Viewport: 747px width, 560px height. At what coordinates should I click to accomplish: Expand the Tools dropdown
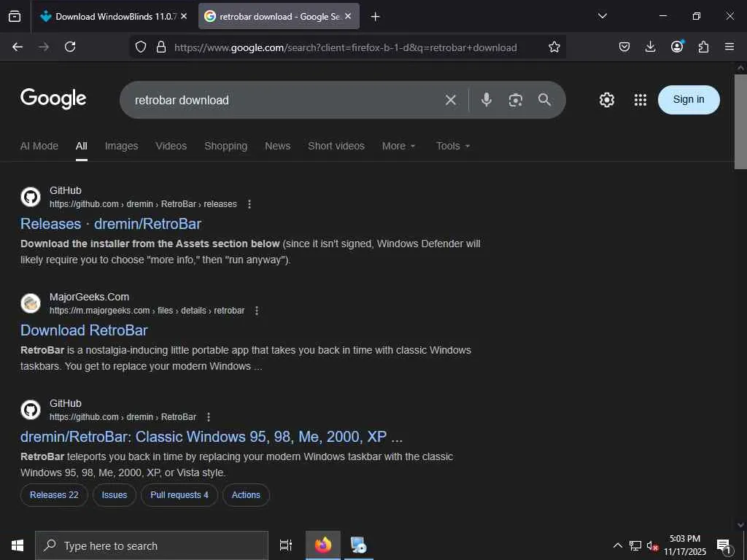[453, 146]
